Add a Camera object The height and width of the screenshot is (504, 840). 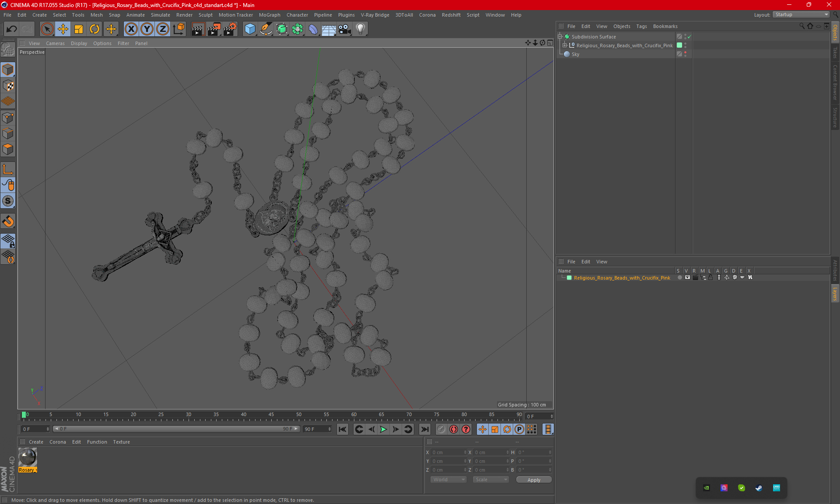(345, 29)
